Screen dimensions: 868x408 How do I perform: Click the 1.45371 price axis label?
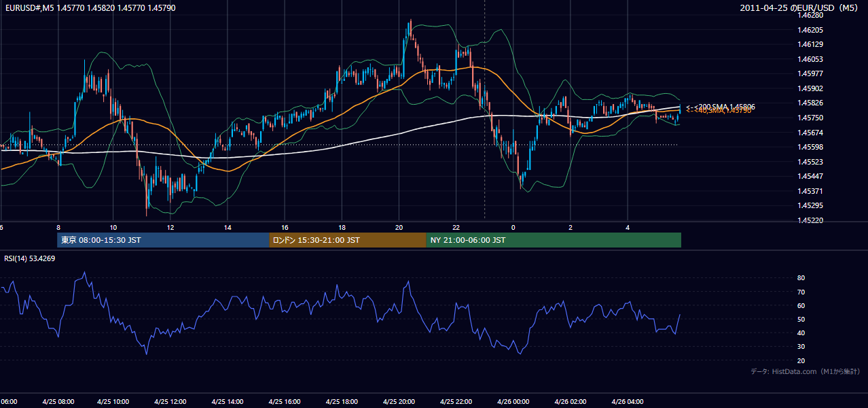pyautogui.click(x=810, y=191)
